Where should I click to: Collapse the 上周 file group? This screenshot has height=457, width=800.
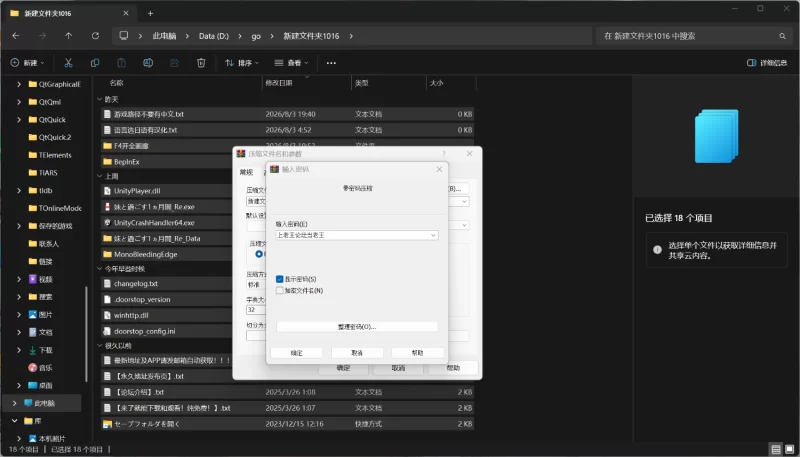point(99,176)
